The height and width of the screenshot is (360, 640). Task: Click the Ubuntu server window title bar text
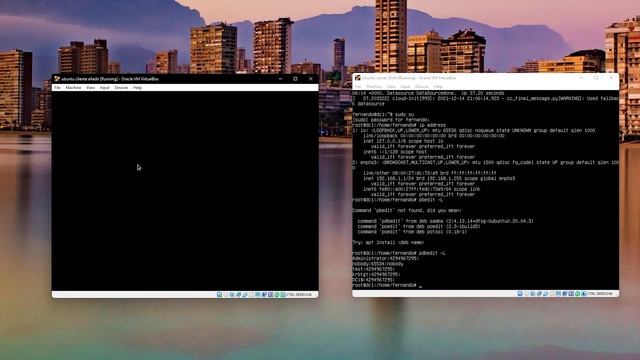409,78
